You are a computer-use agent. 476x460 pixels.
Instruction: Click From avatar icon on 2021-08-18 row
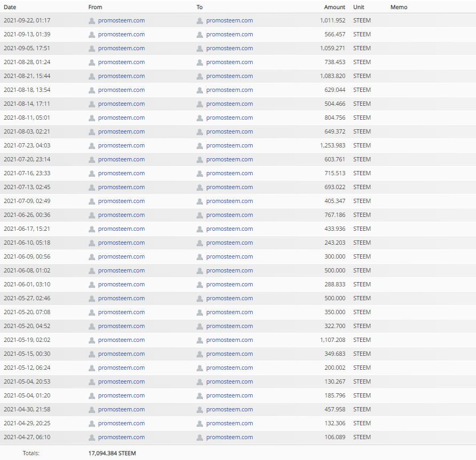[x=92, y=90]
